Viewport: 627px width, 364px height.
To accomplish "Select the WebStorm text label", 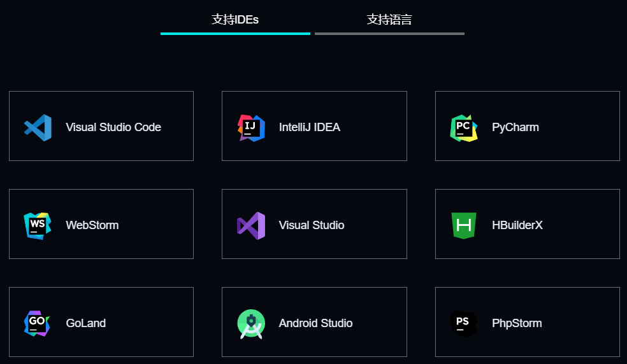I will 92,225.
